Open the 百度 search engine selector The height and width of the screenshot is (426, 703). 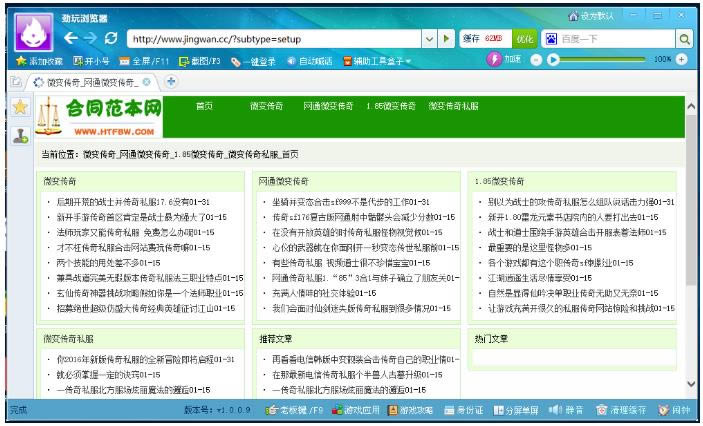click(552, 39)
